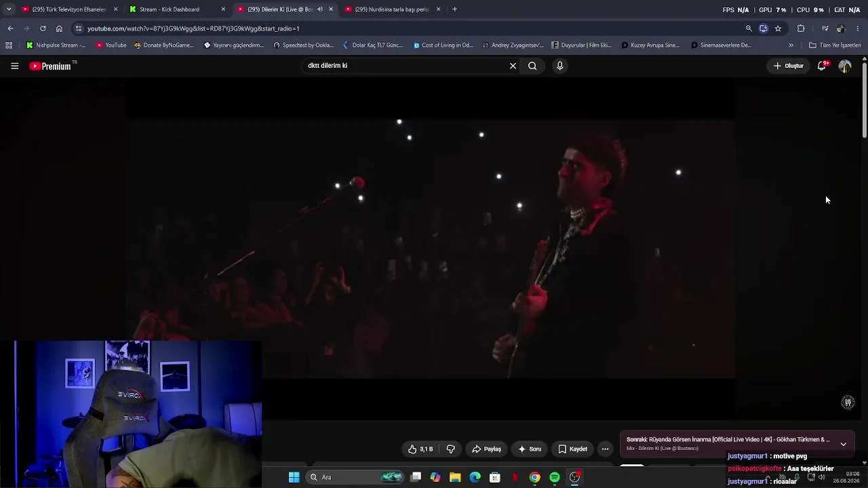
Task: Open Dolar Kaç TL bookmark
Action: coord(372,45)
